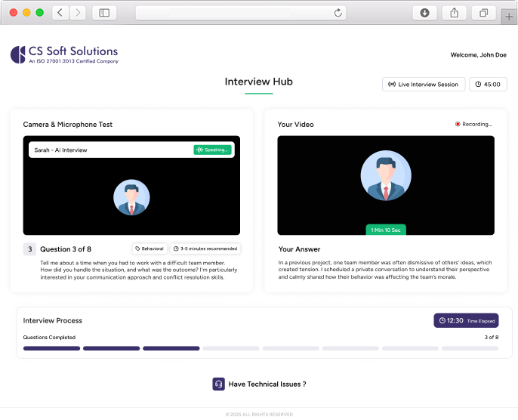Click the Have Technical Issues link

pos(267,384)
